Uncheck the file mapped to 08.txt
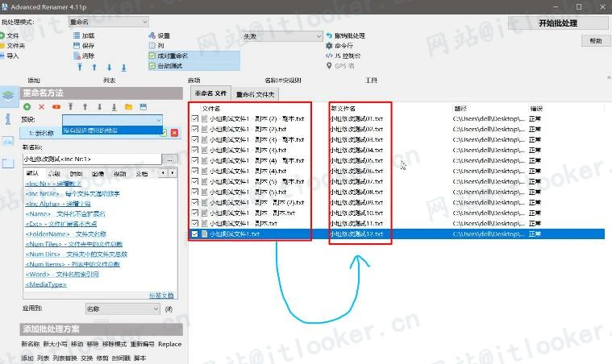The height and width of the screenshot is (364, 612). click(x=195, y=192)
